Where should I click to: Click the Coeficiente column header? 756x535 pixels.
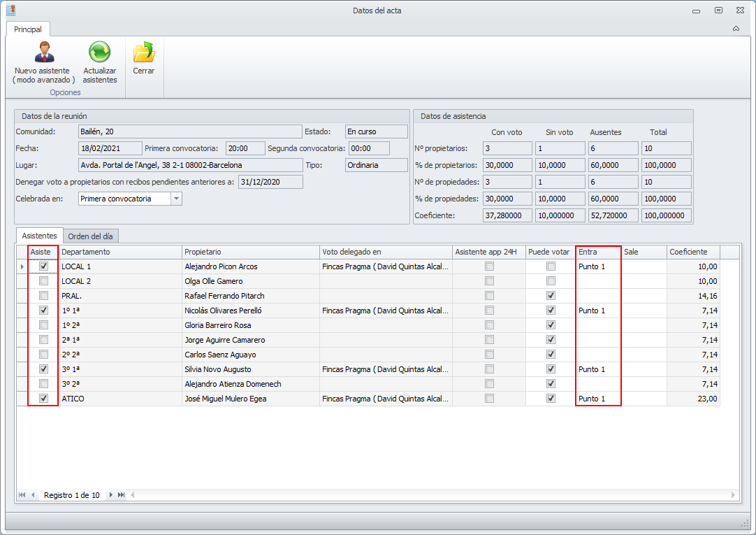pyautogui.click(x=692, y=252)
